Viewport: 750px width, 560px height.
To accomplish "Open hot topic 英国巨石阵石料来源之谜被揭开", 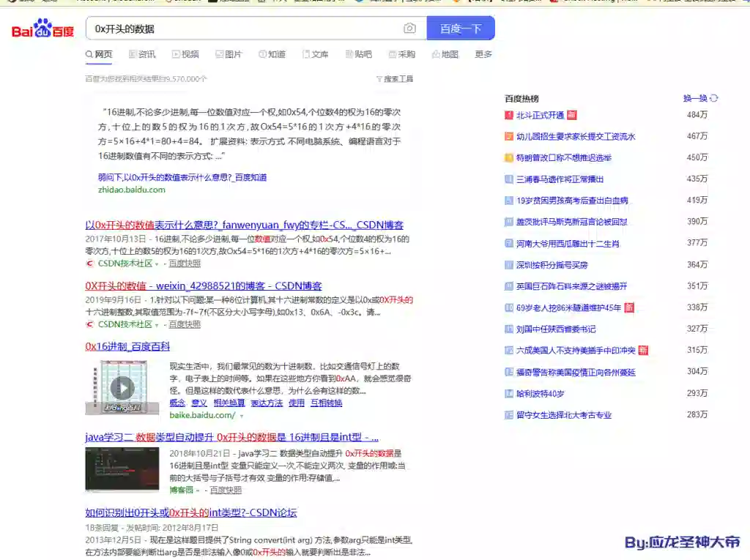I will (571, 286).
